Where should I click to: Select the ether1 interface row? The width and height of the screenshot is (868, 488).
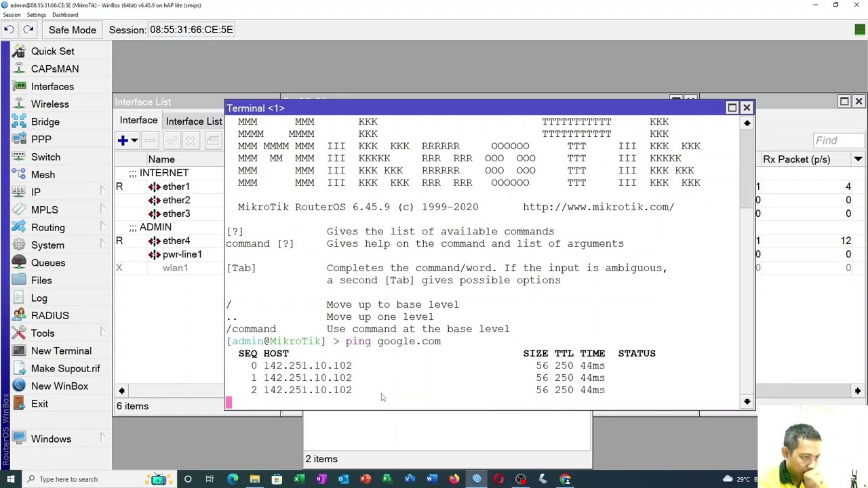click(170, 186)
